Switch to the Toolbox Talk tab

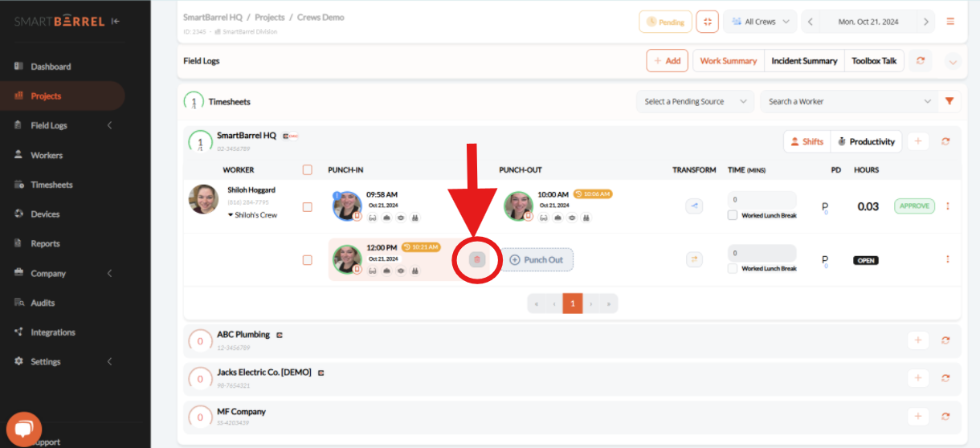click(x=874, y=61)
